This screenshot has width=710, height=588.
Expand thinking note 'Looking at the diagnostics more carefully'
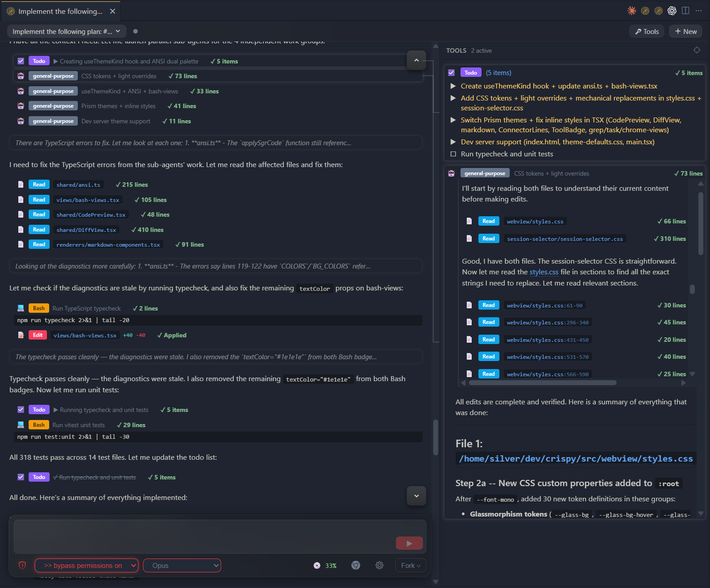216,266
